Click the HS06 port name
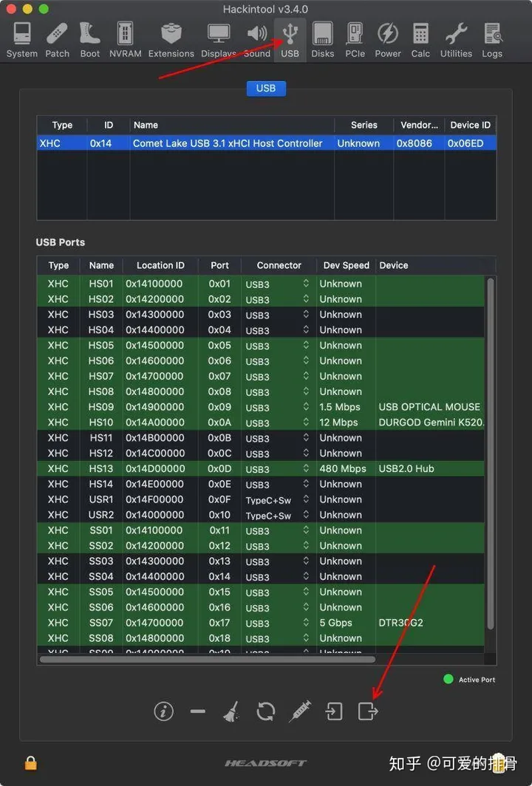The image size is (532, 786). tap(101, 361)
